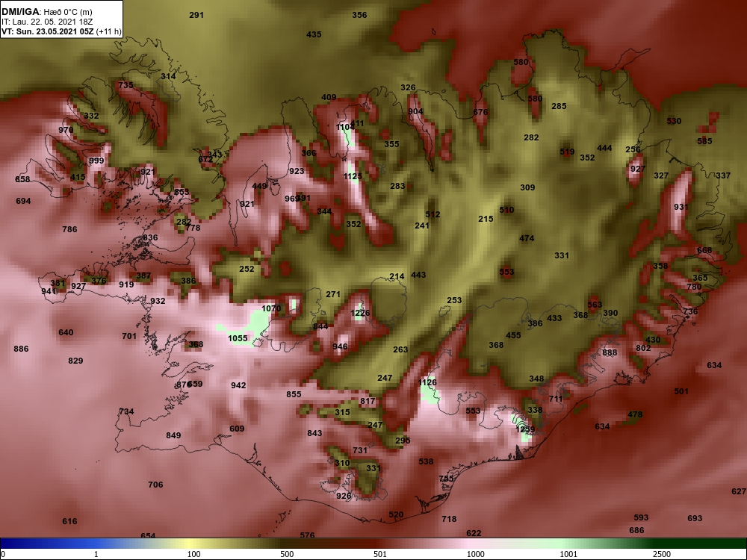Click the map value '668'
This screenshot has width=747, height=560.
tap(704, 250)
